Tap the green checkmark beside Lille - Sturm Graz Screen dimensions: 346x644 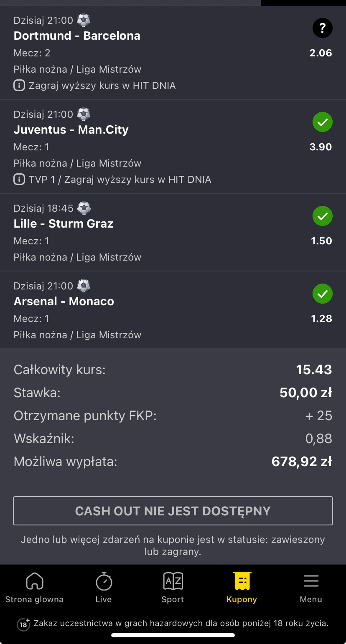(x=322, y=216)
